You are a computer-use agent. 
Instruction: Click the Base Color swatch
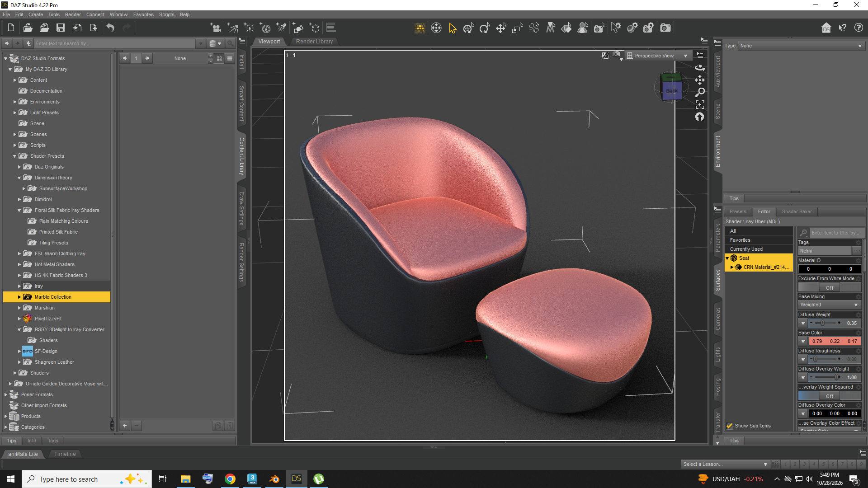click(834, 341)
